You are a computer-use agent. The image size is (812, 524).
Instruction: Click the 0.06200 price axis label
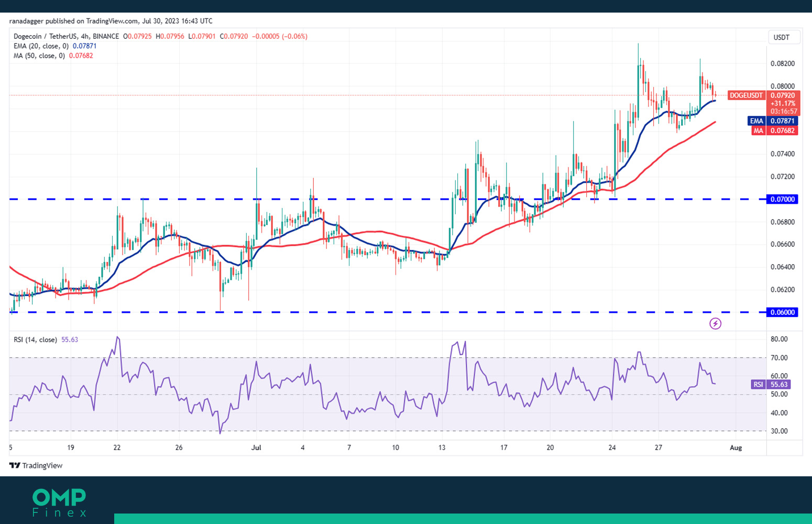click(x=783, y=290)
